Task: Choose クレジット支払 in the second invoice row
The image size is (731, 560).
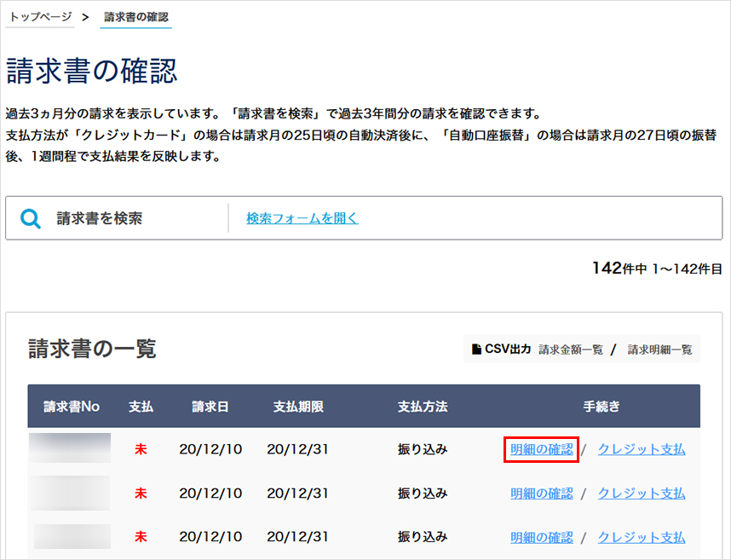Action: [642, 494]
